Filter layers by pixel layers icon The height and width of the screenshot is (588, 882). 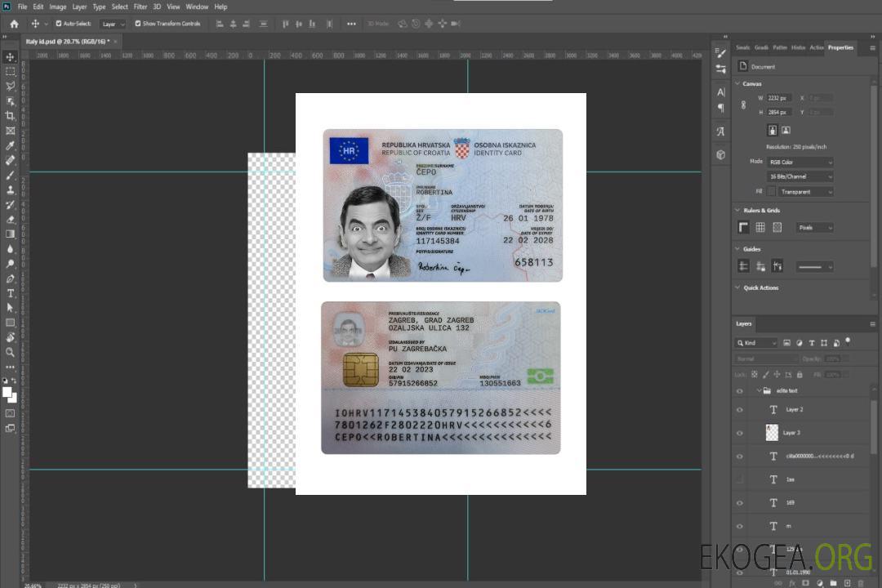[x=786, y=343]
